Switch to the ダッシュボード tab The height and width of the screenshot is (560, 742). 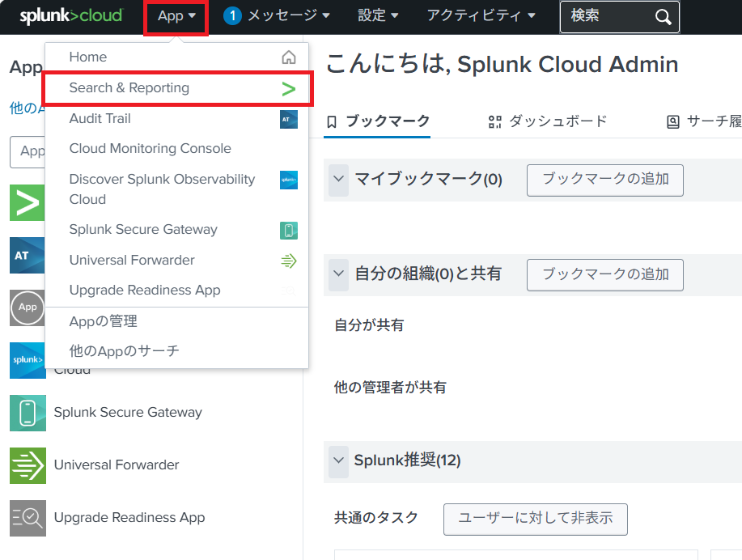click(x=548, y=121)
